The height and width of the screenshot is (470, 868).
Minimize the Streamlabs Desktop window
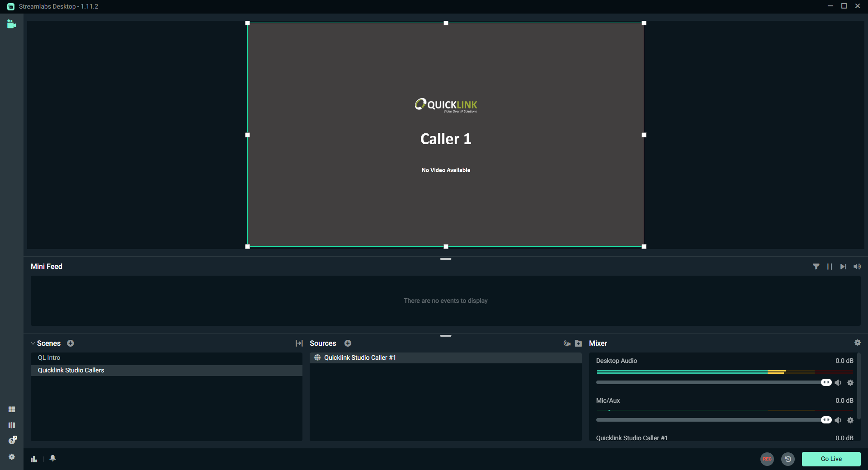830,6
